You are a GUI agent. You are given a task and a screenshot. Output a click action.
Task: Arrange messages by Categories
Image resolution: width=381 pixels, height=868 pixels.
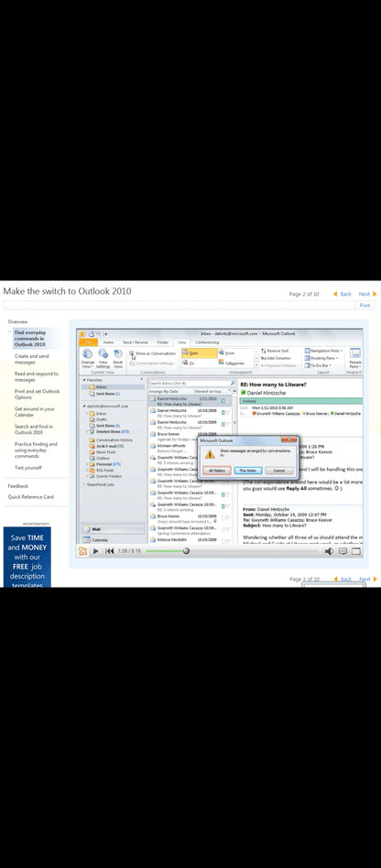pos(233,363)
